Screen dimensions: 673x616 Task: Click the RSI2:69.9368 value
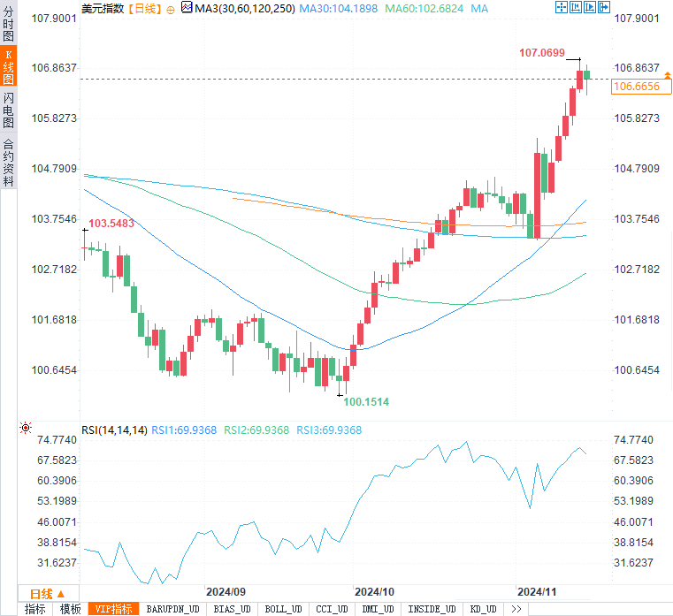(x=256, y=430)
